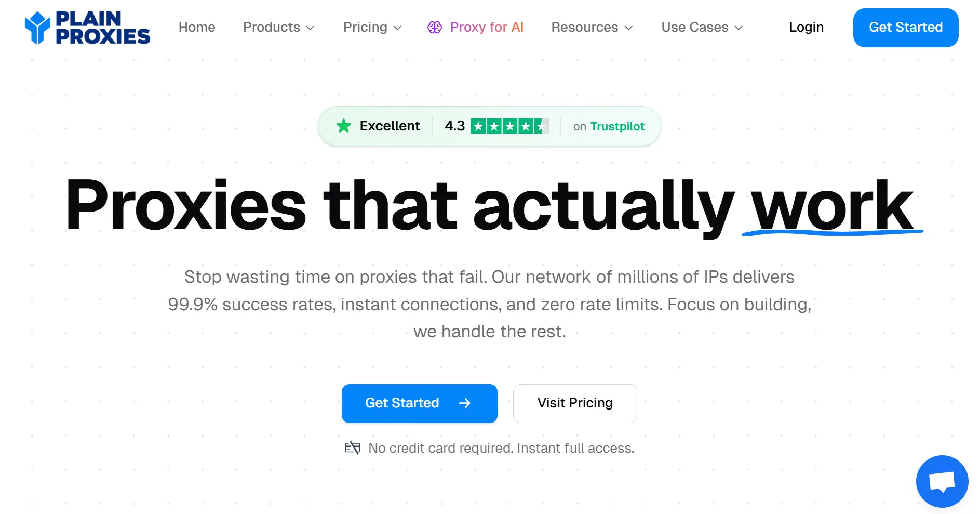Viewport: 980px width, 514px height.
Task: Open the Proxy for AI page
Action: 487,28
